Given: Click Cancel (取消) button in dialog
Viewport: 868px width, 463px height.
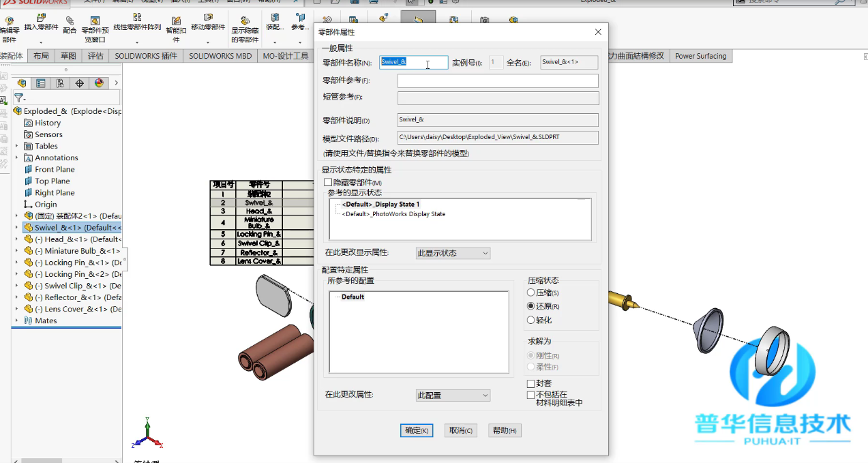Looking at the screenshot, I should pyautogui.click(x=460, y=430).
